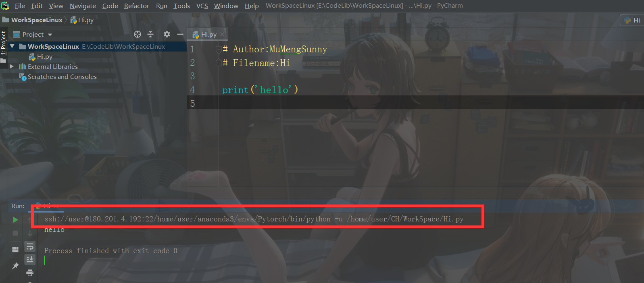The image size is (644, 283).
Task: Open the Tools menu
Action: click(x=181, y=6)
